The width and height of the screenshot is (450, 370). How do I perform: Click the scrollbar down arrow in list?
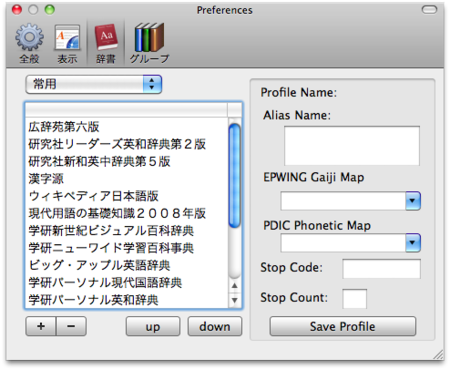coord(235,300)
